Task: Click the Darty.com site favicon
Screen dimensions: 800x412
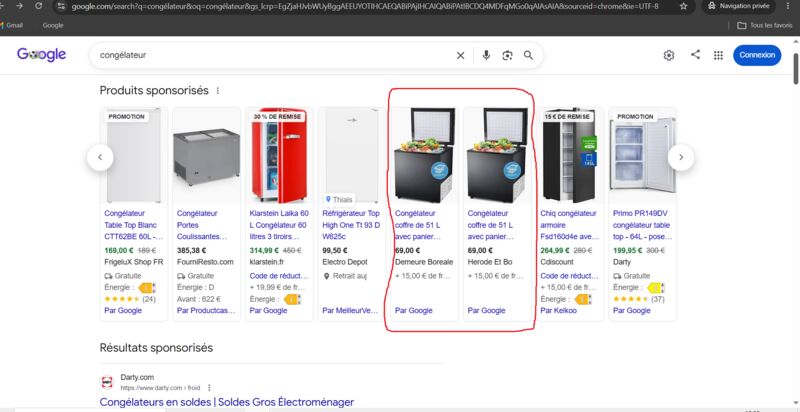Action: (x=107, y=382)
